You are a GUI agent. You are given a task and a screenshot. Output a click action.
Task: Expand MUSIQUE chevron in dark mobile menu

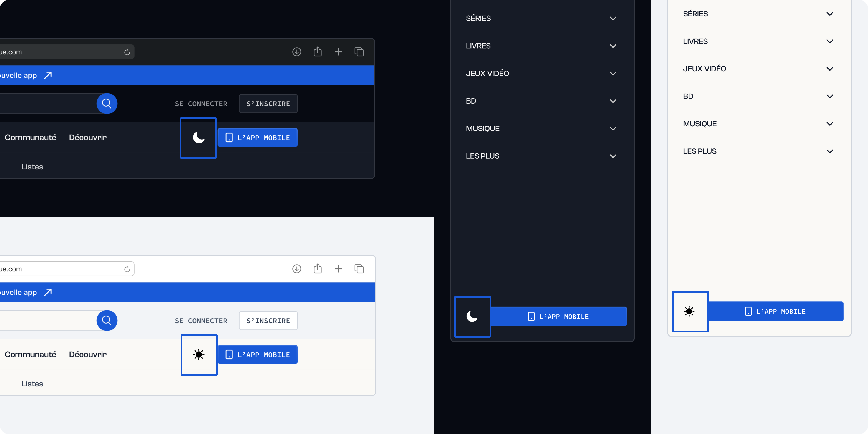(613, 128)
